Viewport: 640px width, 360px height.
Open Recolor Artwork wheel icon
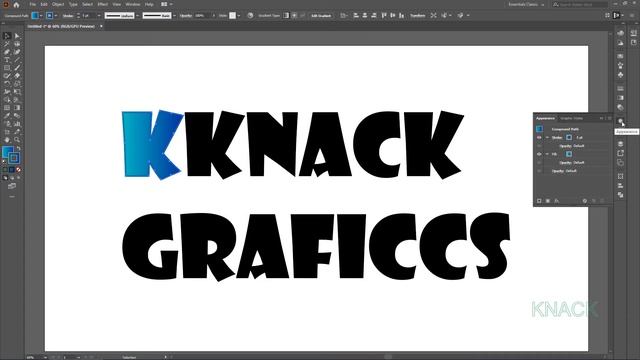tap(250, 16)
